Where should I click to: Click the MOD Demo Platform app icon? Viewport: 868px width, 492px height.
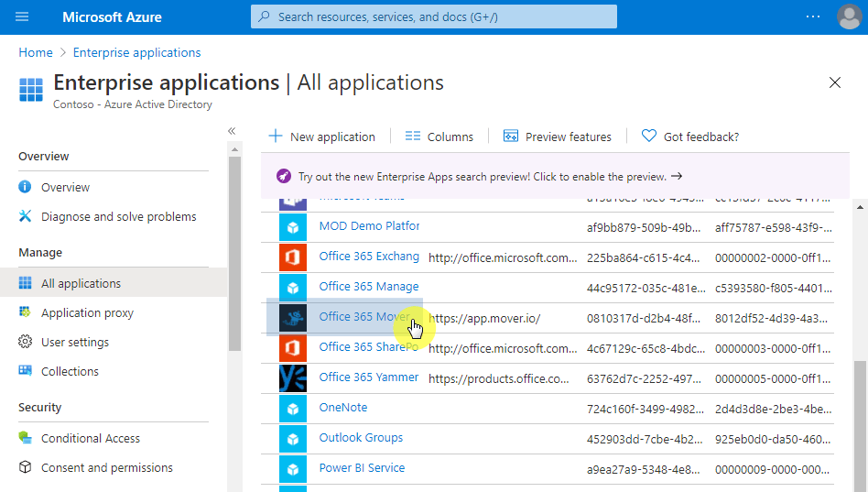tap(293, 227)
